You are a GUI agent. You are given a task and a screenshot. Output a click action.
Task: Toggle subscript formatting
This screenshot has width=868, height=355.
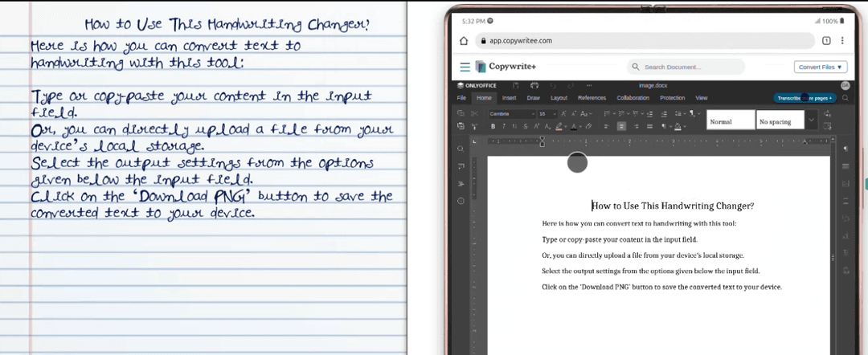pos(547,126)
